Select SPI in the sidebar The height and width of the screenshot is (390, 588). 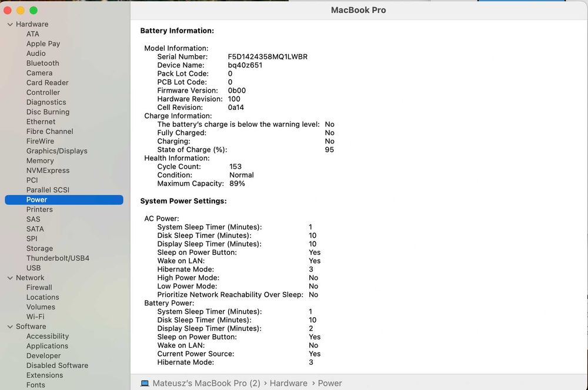pyautogui.click(x=32, y=238)
